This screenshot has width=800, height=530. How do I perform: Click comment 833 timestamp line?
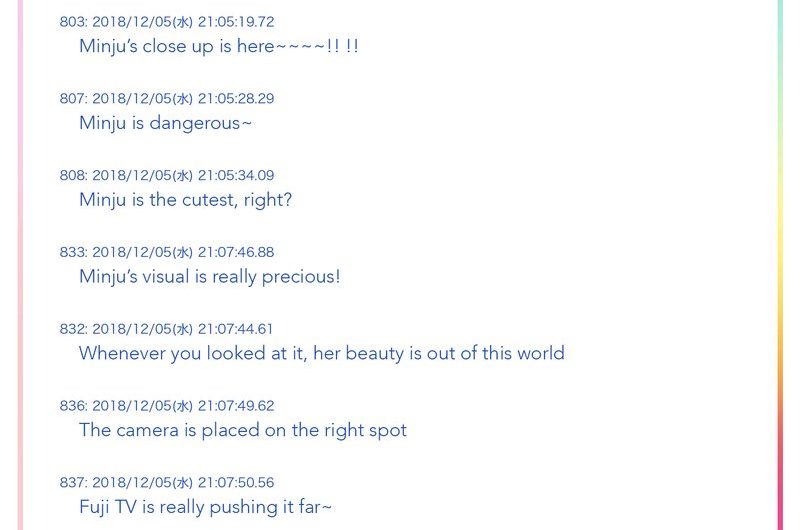click(167, 252)
